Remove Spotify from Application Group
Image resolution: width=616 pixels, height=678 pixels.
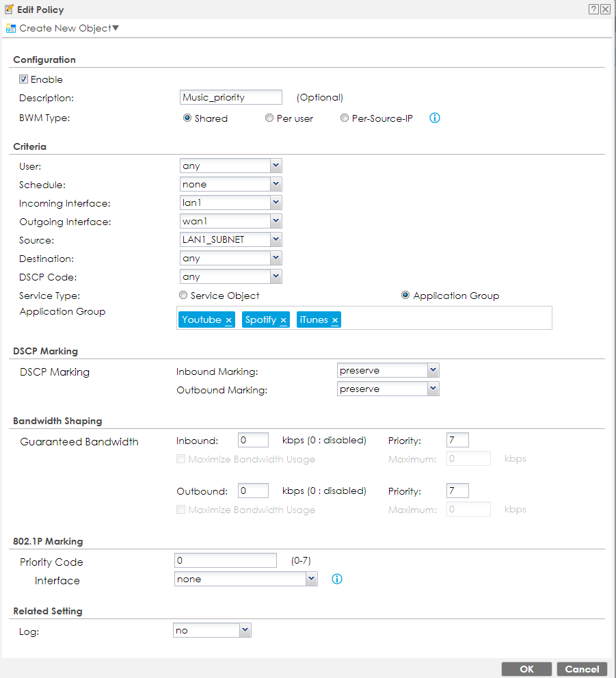click(x=284, y=320)
